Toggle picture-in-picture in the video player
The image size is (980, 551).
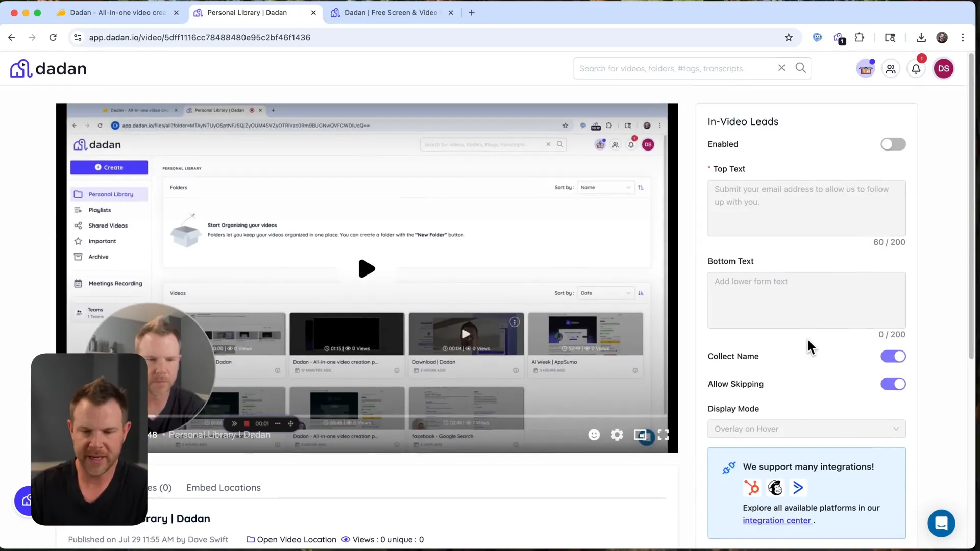[640, 435]
